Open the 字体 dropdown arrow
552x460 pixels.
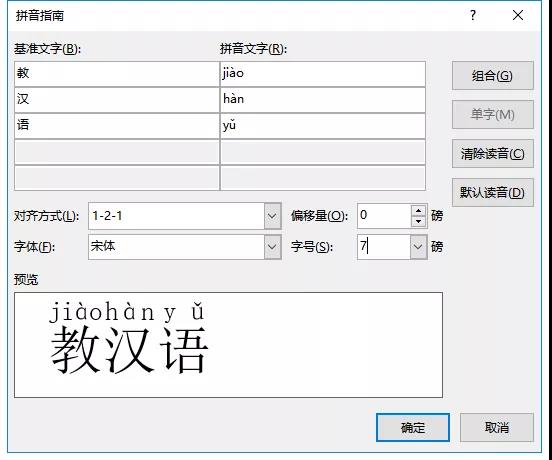[272, 247]
